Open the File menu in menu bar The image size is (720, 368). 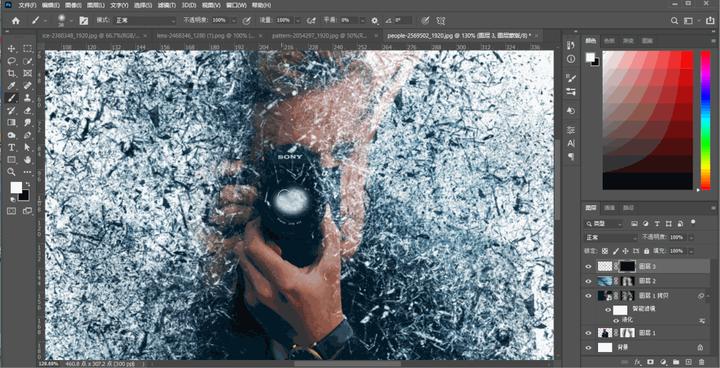point(27,6)
